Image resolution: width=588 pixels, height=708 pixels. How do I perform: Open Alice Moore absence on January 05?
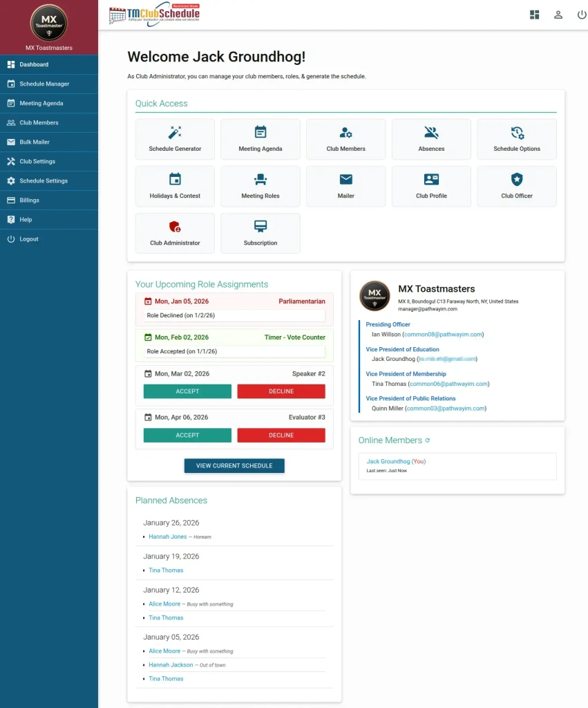(164, 651)
